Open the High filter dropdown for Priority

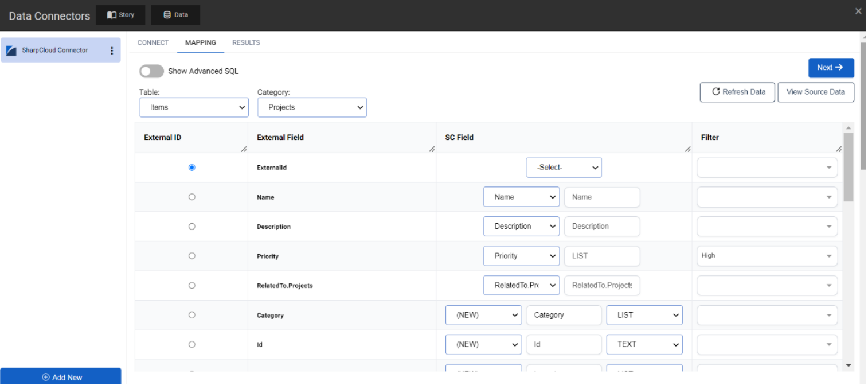point(767,255)
